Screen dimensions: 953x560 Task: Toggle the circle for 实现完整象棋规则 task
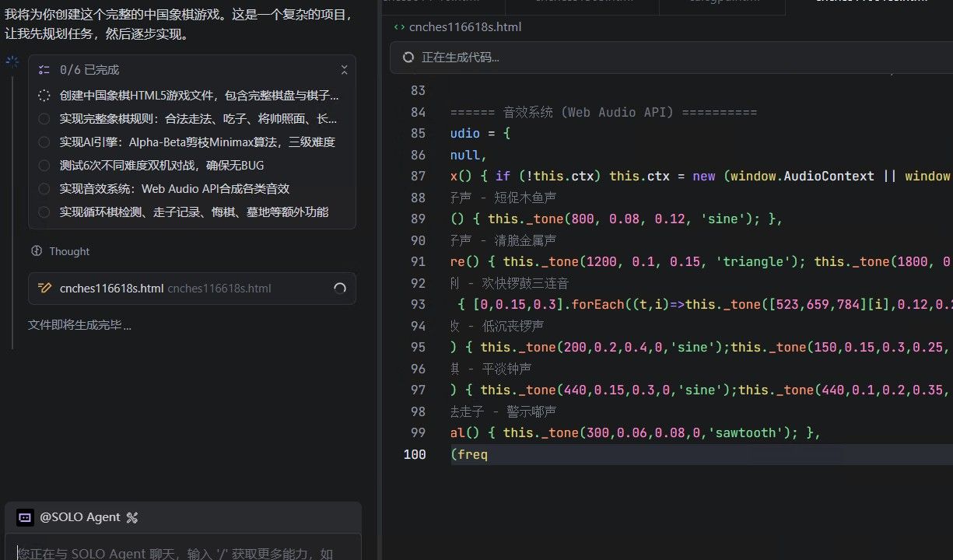tap(44, 119)
